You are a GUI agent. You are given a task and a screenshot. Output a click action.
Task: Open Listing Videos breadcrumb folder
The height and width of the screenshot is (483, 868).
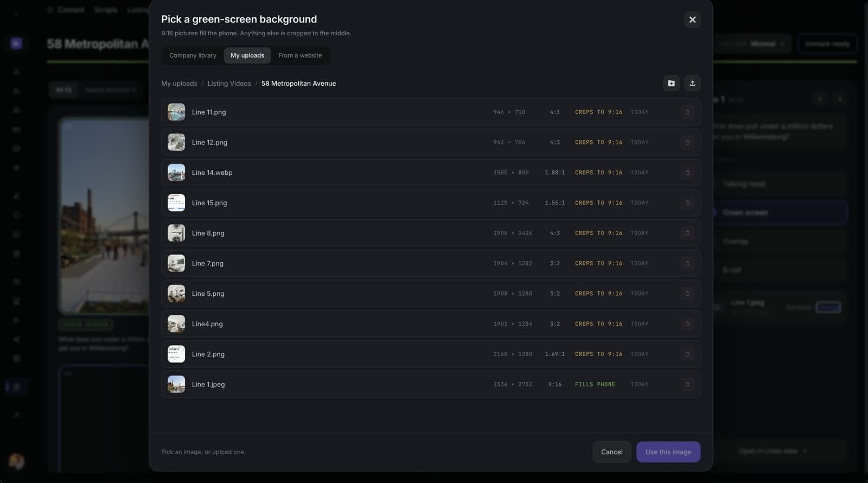(x=229, y=84)
